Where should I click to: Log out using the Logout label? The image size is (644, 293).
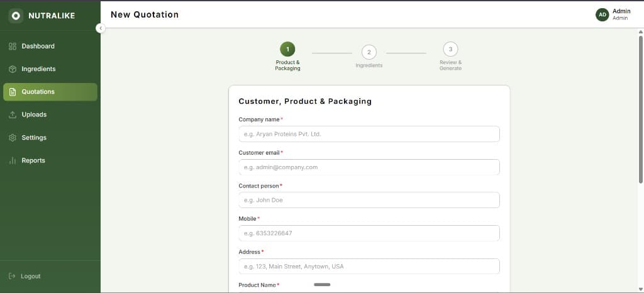point(31,277)
